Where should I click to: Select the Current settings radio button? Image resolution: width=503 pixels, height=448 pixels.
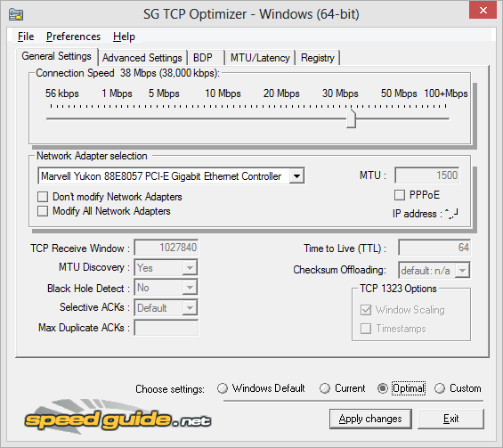[325, 388]
